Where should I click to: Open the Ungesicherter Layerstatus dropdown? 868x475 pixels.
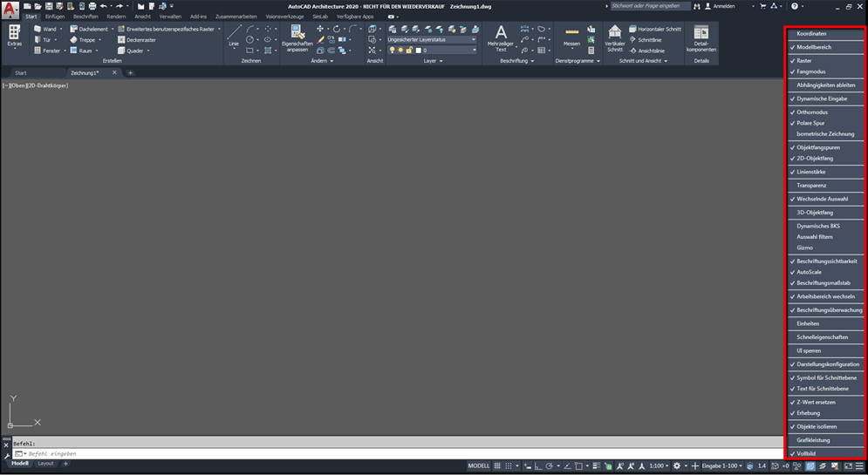click(432, 39)
